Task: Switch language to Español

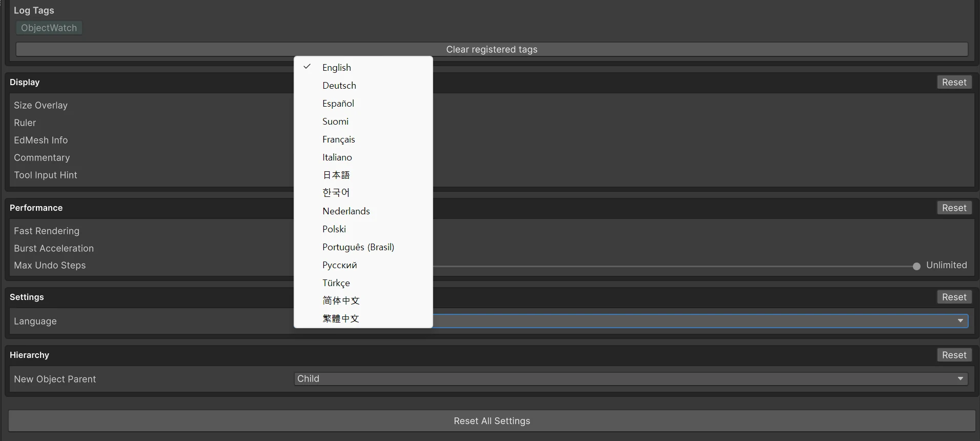Action: coord(363,104)
